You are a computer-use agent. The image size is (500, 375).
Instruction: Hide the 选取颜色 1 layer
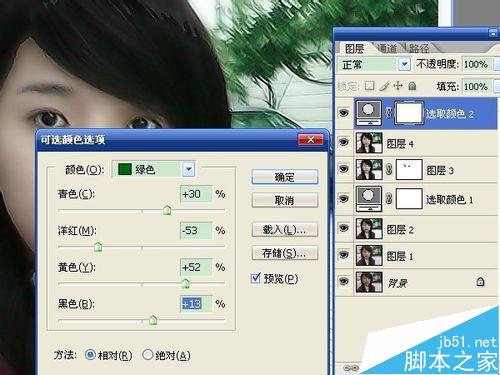344,199
